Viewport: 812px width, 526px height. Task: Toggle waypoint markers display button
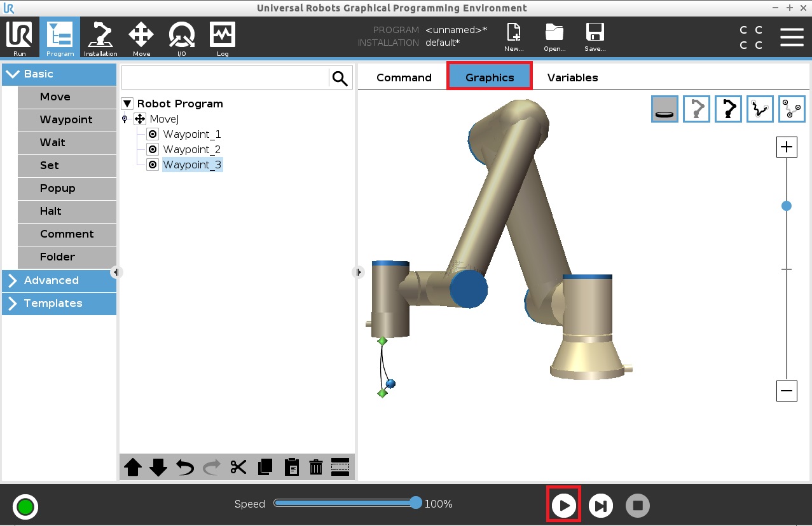tap(792, 109)
